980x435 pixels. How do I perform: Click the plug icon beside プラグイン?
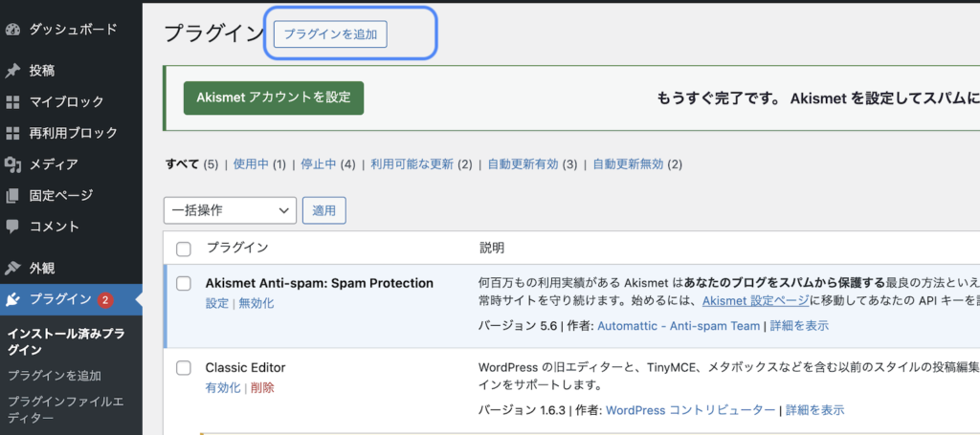(x=12, y=300)
